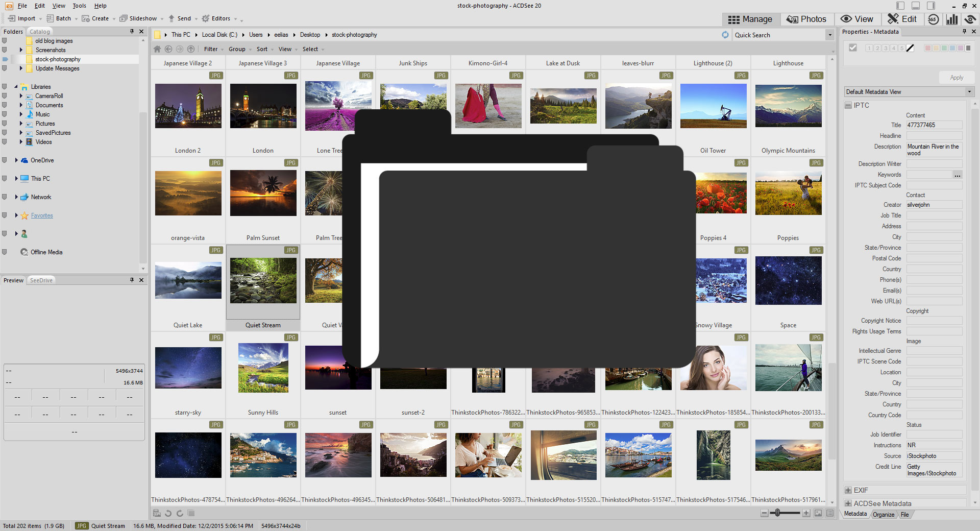Viewport: 980px width, 531px height.
Task: Open the Favorites link in folder tree
Action: 42,215
